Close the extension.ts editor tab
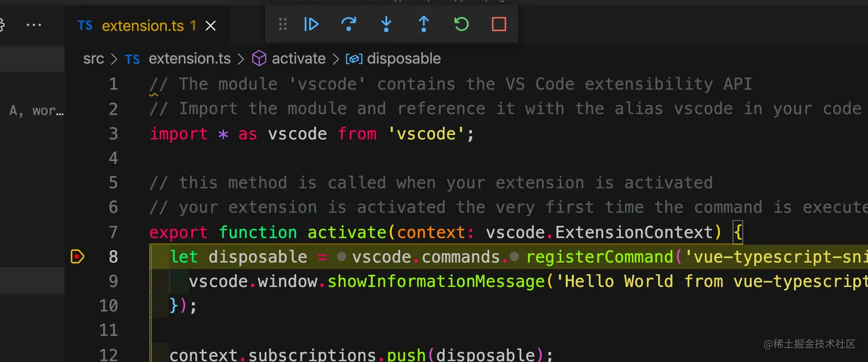868x362 pixels. point(211,26)
